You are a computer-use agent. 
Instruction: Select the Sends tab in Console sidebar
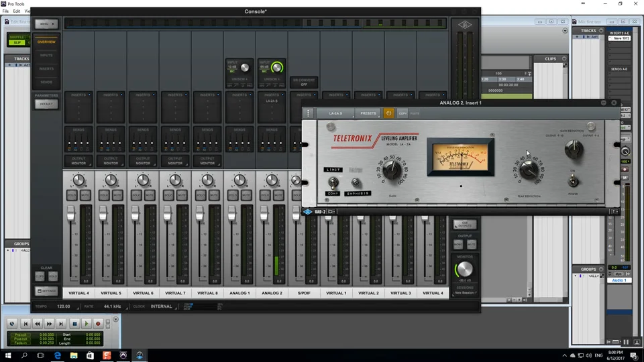click(46, 82)
